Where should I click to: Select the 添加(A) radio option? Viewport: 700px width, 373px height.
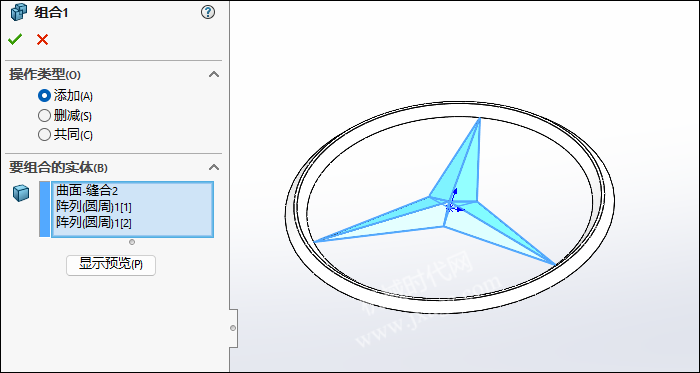click(66, 95)
